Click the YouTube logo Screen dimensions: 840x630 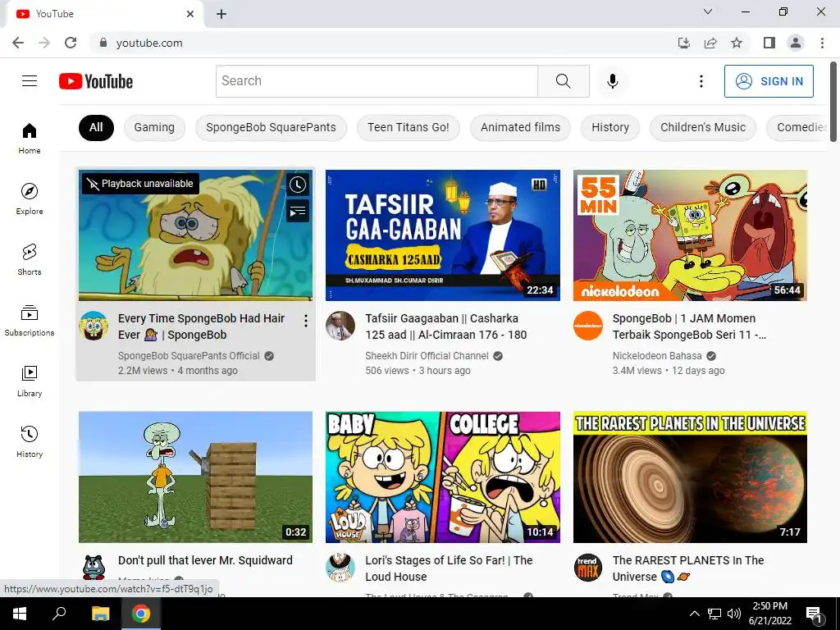coord(96,81)
